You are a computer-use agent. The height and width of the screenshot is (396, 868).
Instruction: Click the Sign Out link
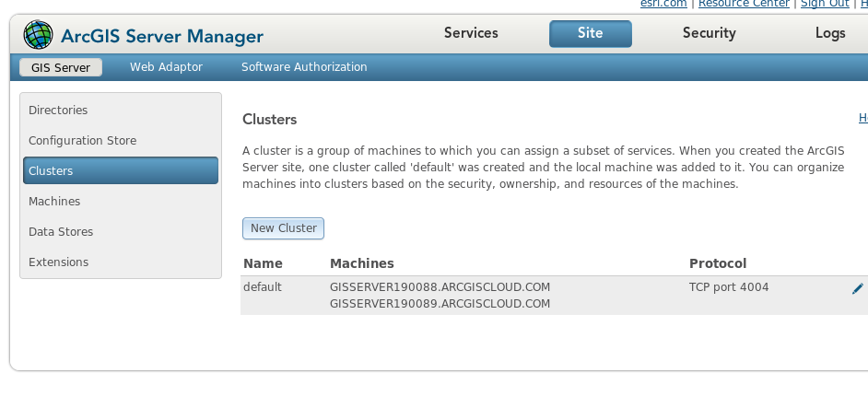coord(825,4)
